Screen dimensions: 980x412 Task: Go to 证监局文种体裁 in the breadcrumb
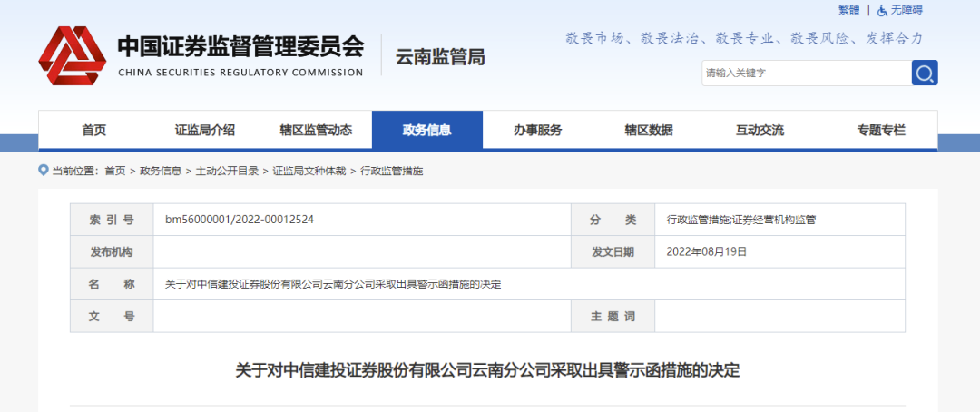pyautogui.click(x=309, y=171)
